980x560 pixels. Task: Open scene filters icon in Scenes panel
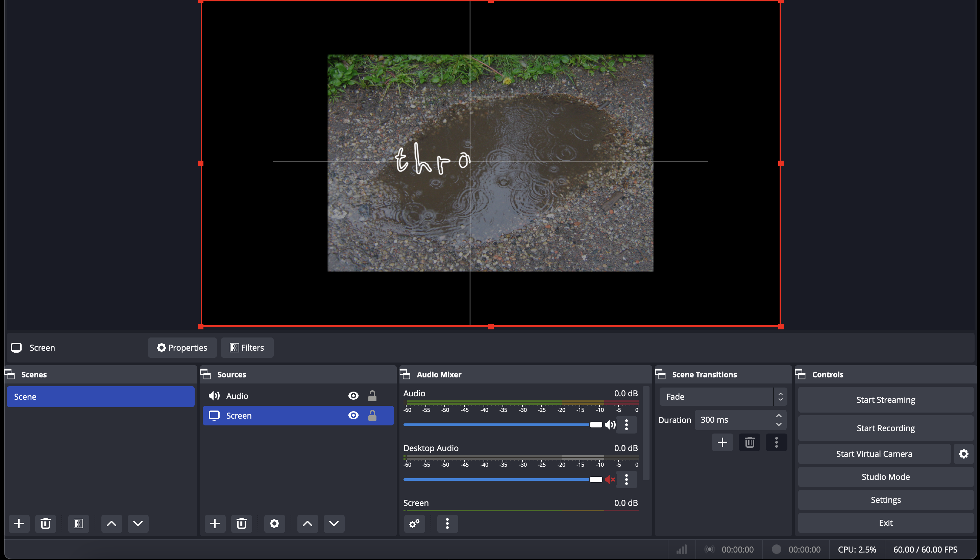coord(78,523)
